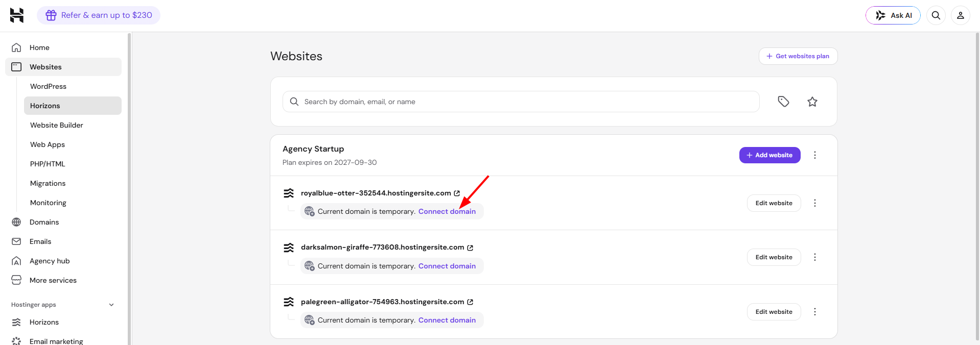
Task: Collapse the Hostinger apps section chevron
Action: point(111,305)
